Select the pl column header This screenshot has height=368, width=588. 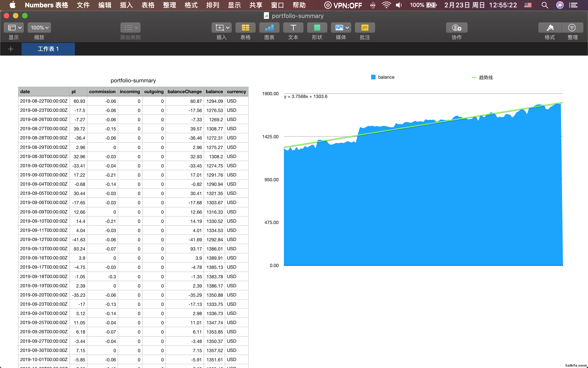click(x=79, y=92)
